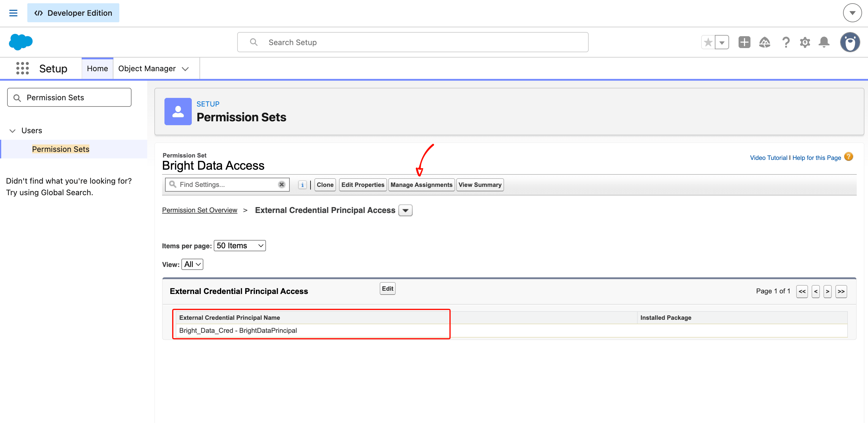Image resolution: width=868 pixels, height=423 pixels.
Task: Open the App Launcher dots grid
Action: click(x=22, y=68)
